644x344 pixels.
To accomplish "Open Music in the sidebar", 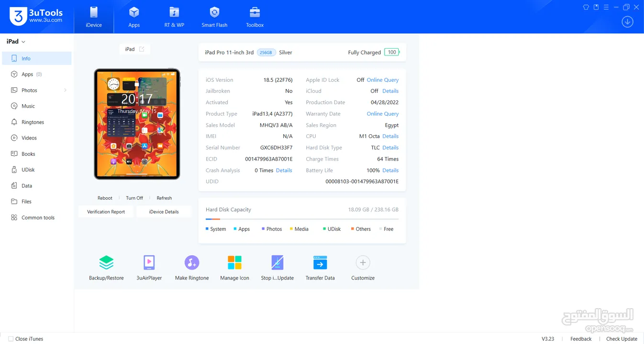I will pos(37,106).
